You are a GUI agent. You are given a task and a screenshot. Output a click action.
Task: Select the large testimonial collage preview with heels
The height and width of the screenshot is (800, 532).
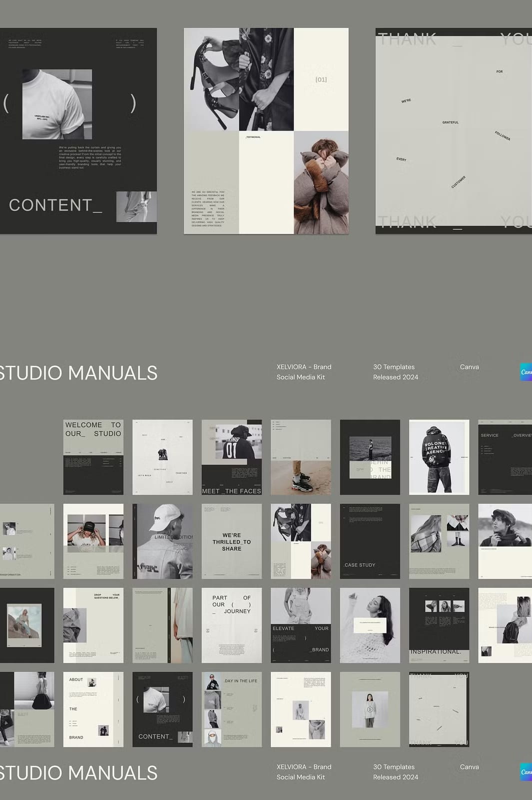click(266, 131)
